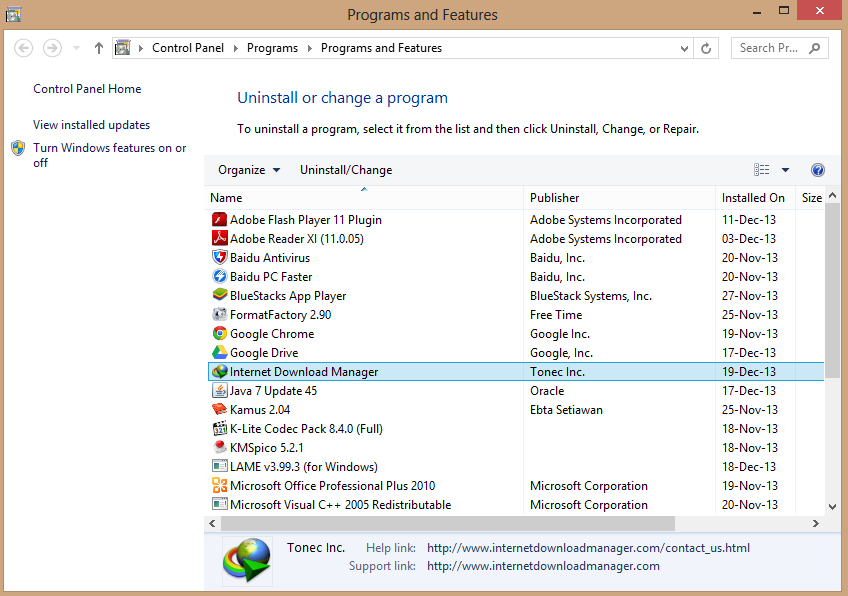Click the LAME v3.99.3 icon
848x596 pixels.
point(219,466)
